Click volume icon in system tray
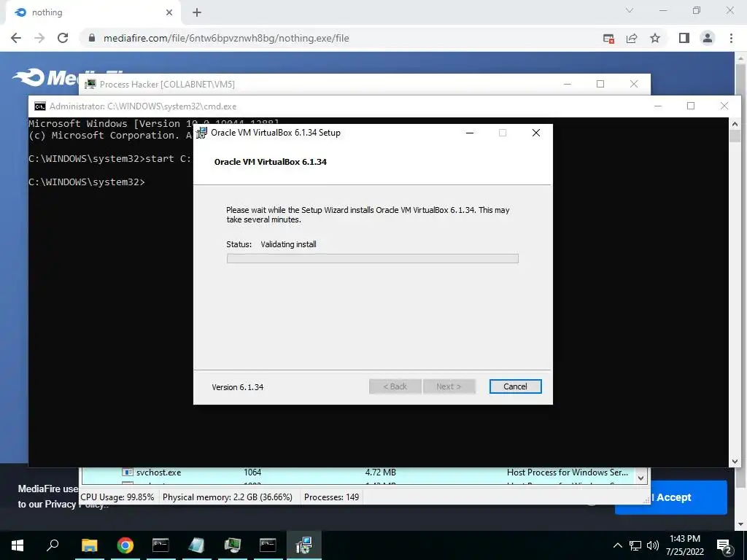747x560 pixels. pyautogui.click(x=653, y=545)
